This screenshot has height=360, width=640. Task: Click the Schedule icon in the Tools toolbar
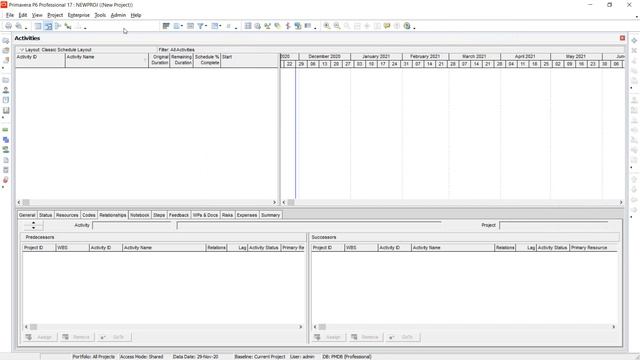pyautogui.click(x=258, y=26)
